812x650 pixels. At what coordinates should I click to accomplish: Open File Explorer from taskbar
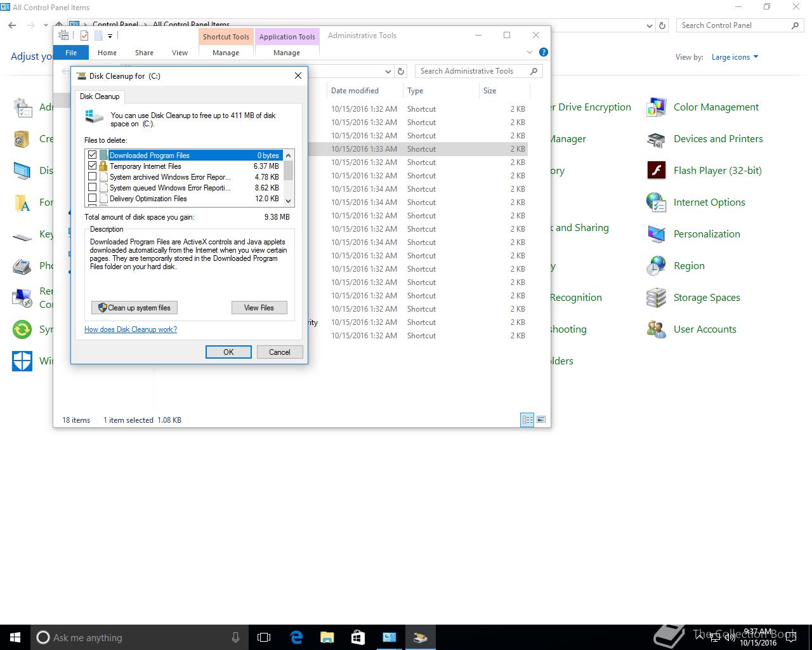click(327, 637)
